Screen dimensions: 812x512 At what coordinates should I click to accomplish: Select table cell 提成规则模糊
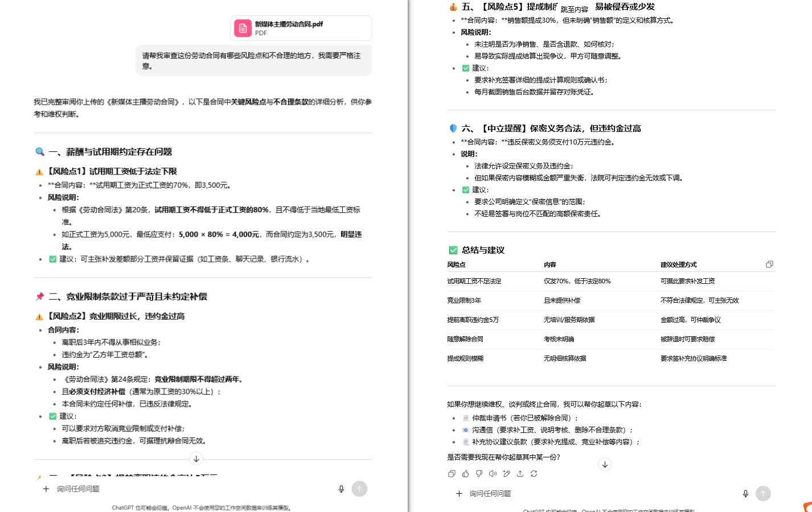tap(465, 358)
